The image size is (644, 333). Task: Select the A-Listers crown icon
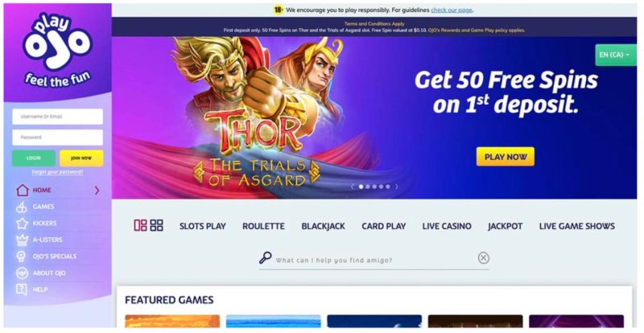[x=22, y=240]
